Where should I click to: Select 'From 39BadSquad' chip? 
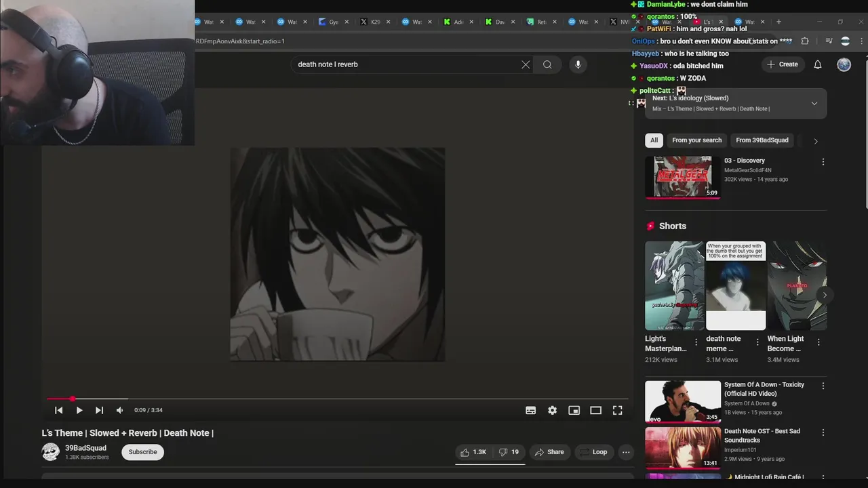(x=762, y=140)
